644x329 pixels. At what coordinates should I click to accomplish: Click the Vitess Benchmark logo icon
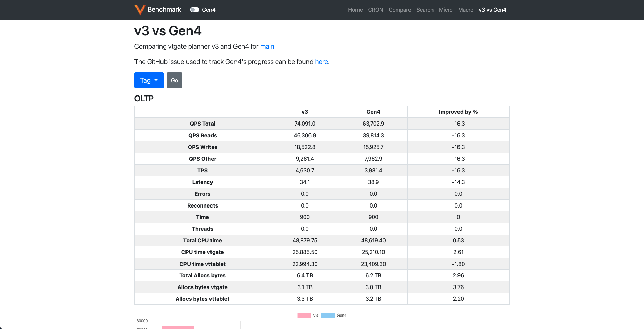(140, 10)
